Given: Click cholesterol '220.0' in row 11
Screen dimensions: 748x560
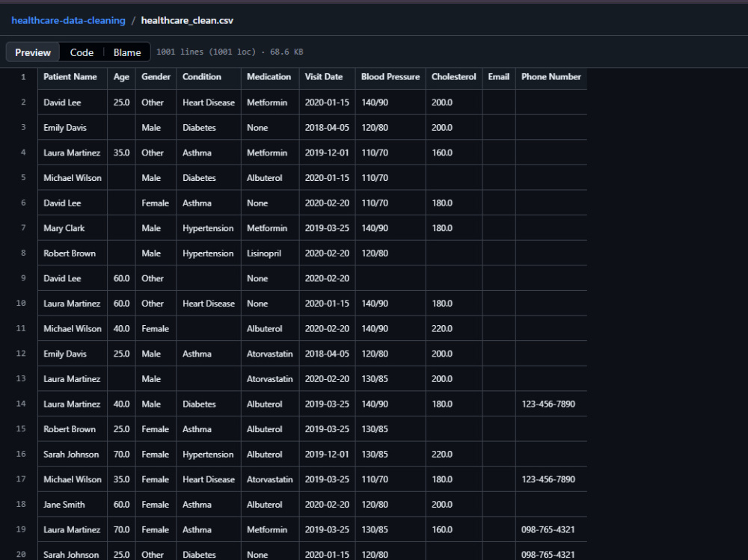Looking at the screenshot, I should (442, 329).
